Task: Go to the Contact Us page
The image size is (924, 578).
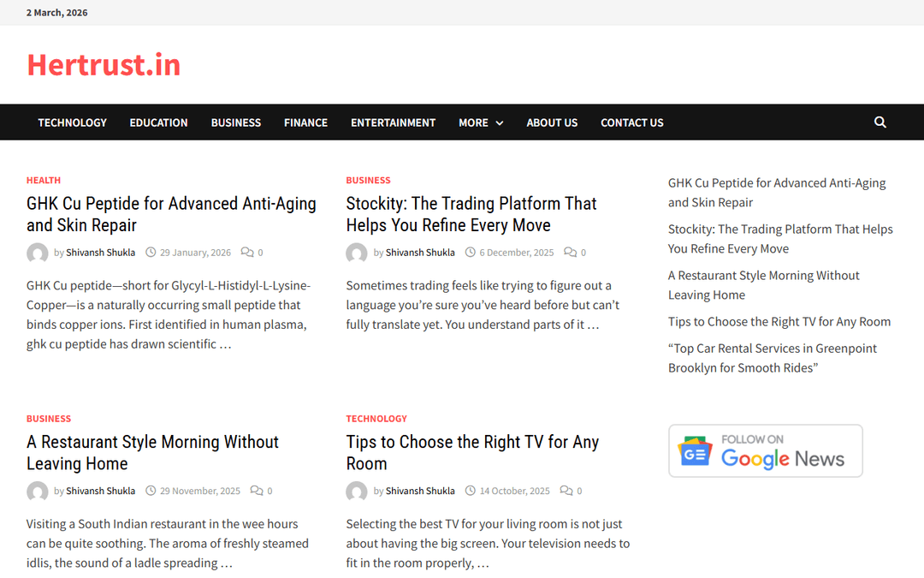Action: click(631, 122)
